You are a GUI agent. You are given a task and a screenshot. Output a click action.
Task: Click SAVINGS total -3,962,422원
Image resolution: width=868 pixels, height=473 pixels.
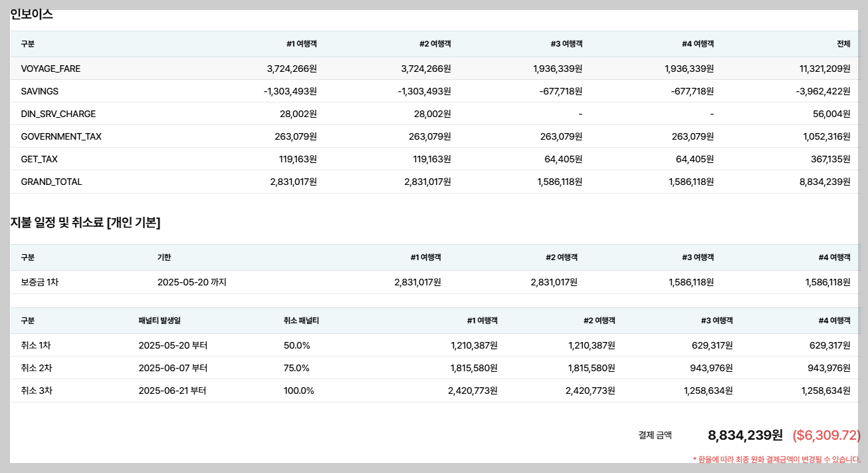point(823,91)
